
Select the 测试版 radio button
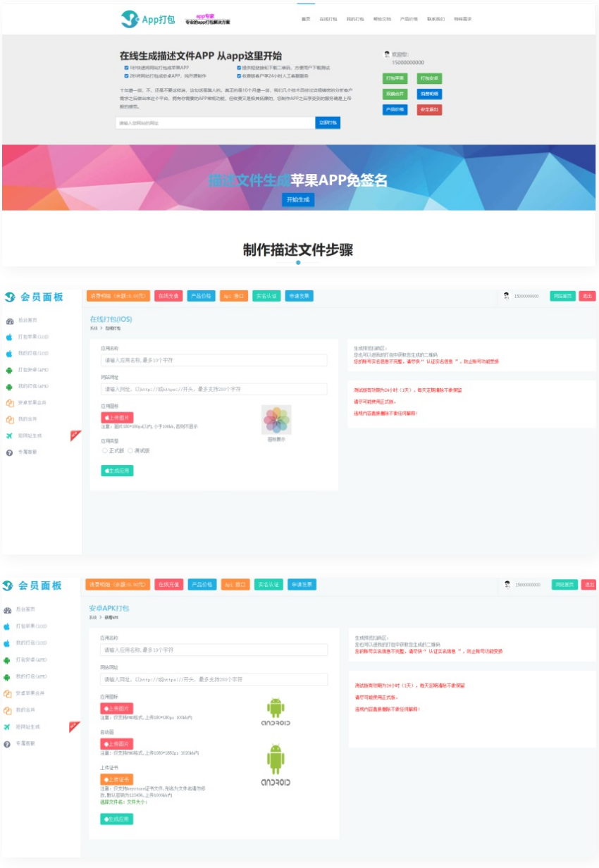pyautogui.click(x=130, y=450)
